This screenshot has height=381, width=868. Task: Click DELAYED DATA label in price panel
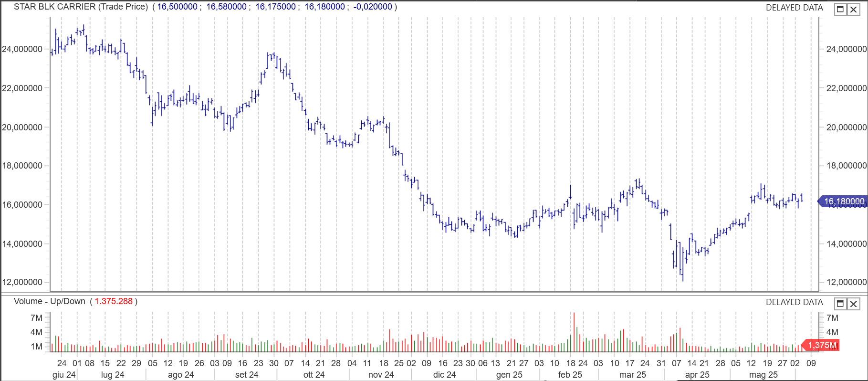tap(794, 8)
